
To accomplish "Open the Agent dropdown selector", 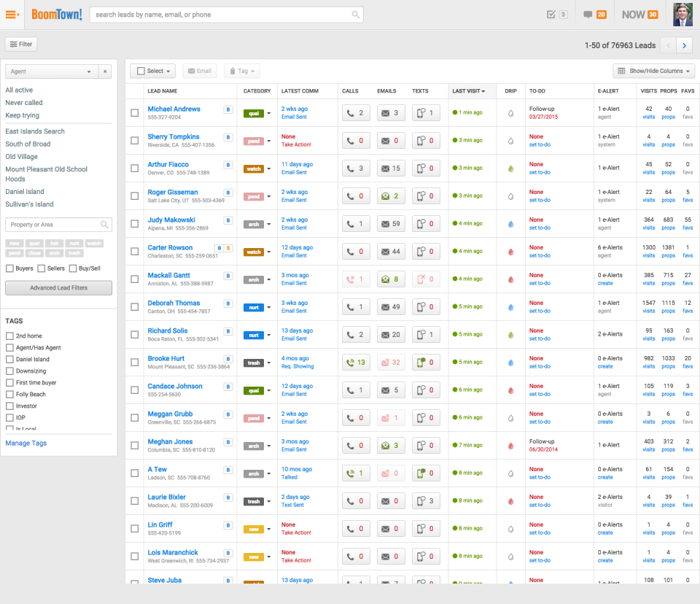I will 50,71.
